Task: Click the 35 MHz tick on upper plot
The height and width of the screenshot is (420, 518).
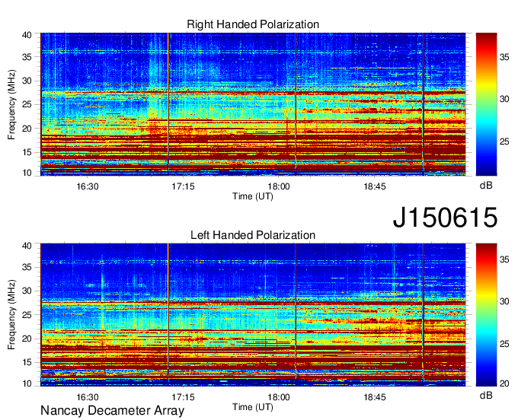Action: point(27,57)
